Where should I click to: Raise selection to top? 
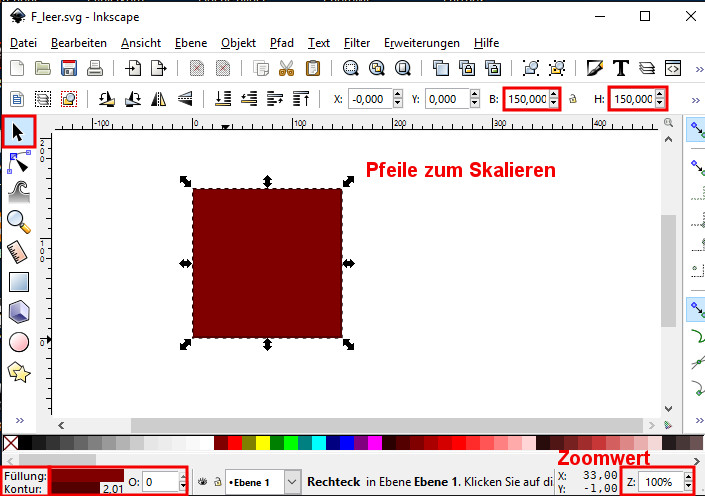(x=301, y=98)
